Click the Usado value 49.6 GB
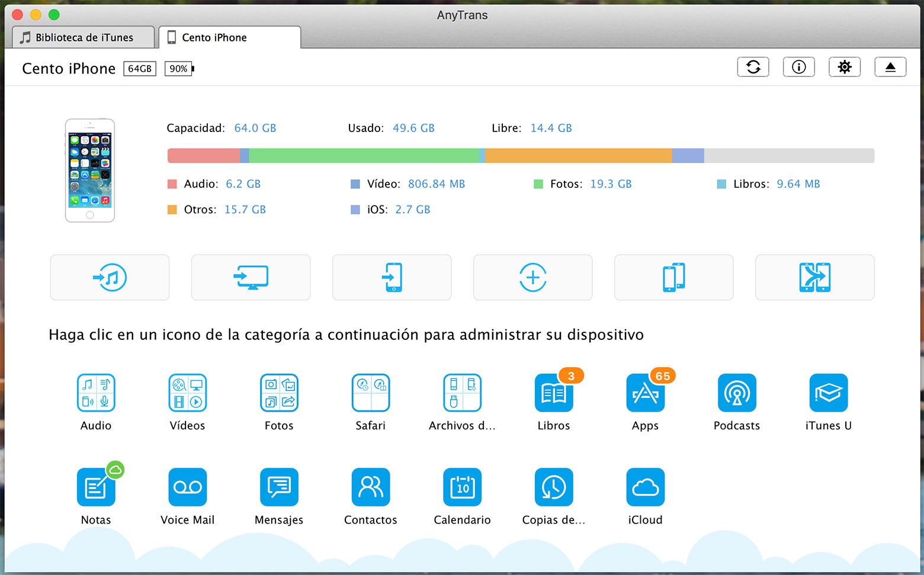The height and width of the screenshot is (575, 924). coord(413,128)
